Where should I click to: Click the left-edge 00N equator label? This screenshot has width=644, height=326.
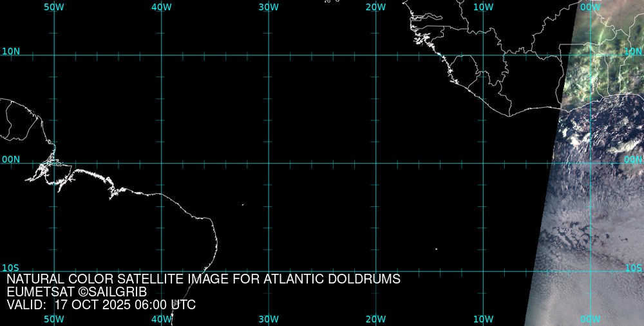(x=10, y=159)
